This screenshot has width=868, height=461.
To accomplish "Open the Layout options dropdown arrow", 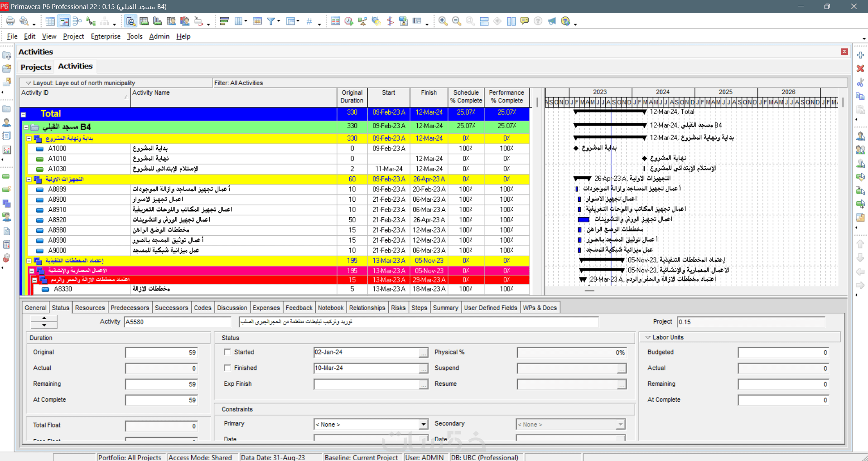I will [28, 83].
